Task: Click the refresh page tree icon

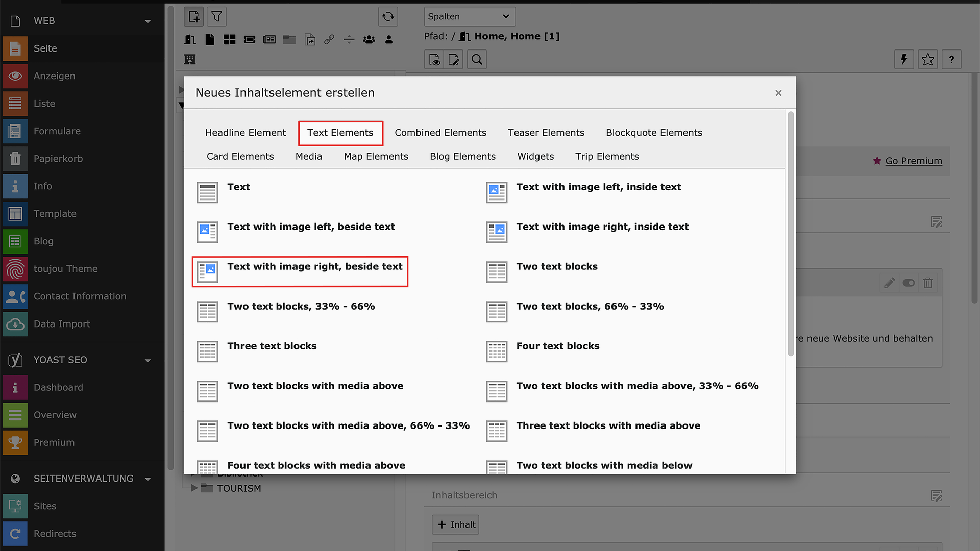Action: [x=388, y=17]
